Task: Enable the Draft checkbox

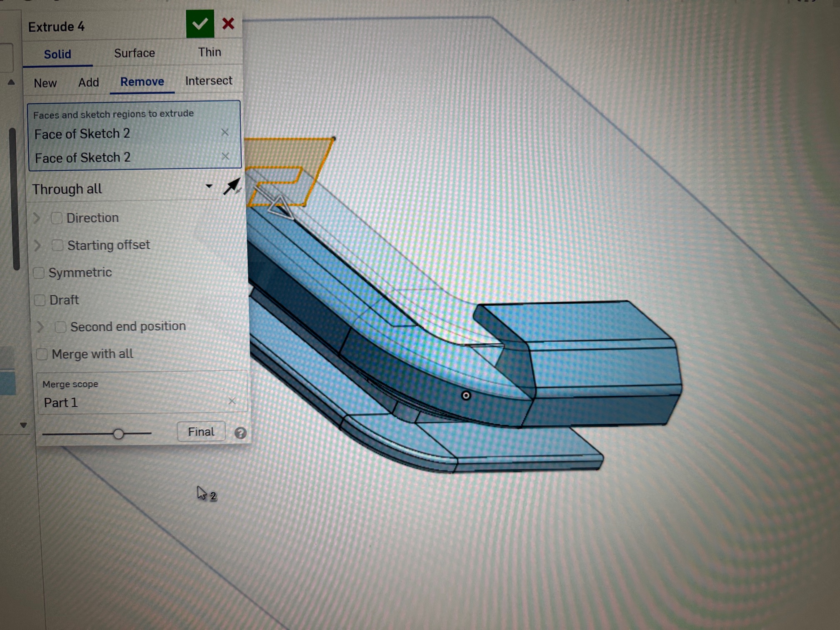Action: 40,300
